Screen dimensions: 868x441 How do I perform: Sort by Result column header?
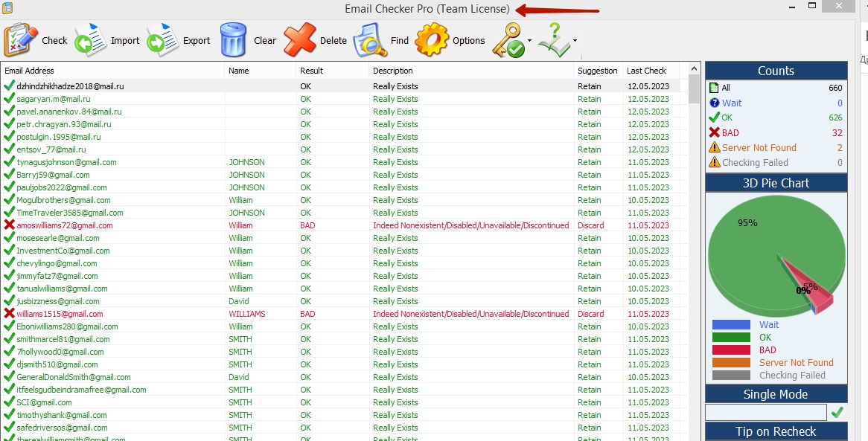(311, 71)
